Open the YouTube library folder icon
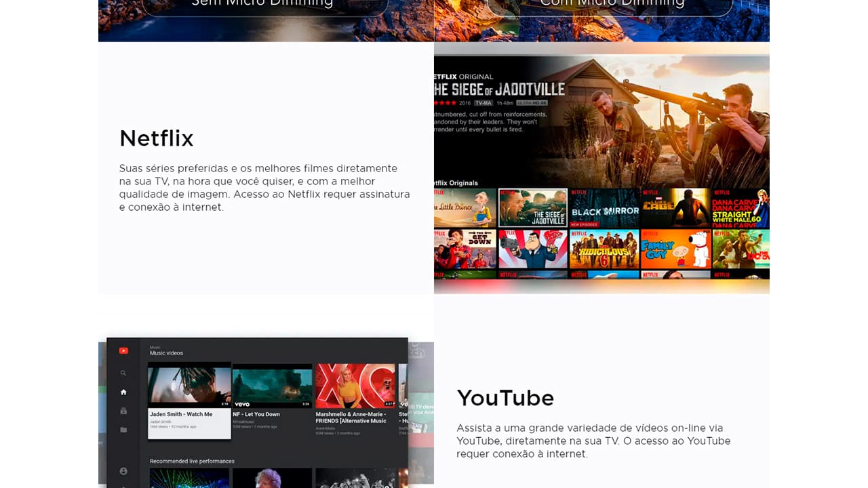Viewport: 868px width, 488px height. 123,430
